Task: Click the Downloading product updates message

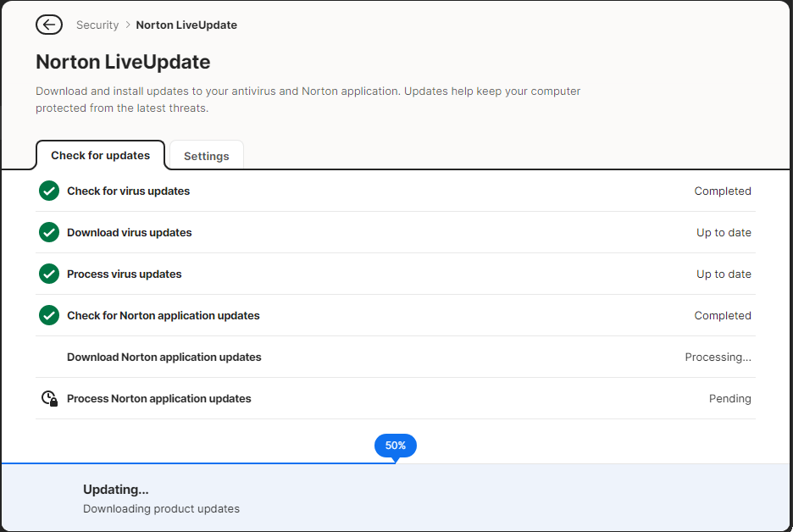Action: point(161,509)
